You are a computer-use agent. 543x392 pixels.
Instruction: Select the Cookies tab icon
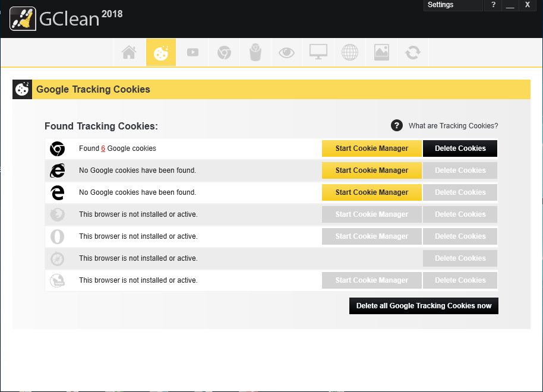161,53
